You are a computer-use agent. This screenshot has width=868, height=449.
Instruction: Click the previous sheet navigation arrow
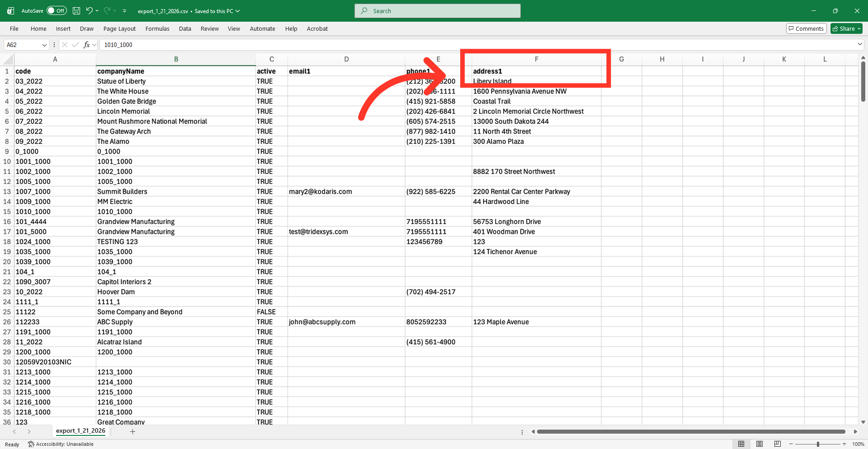point(14,431)
